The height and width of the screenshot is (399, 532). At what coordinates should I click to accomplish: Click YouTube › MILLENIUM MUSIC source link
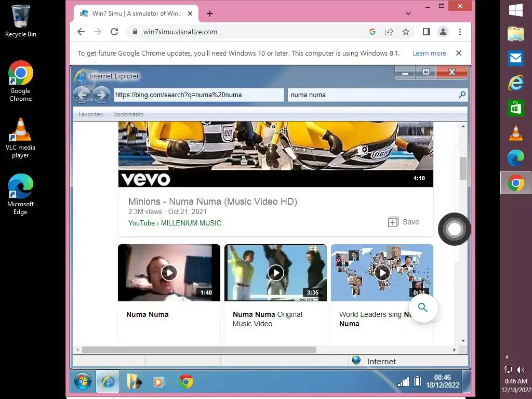[175, 223]
